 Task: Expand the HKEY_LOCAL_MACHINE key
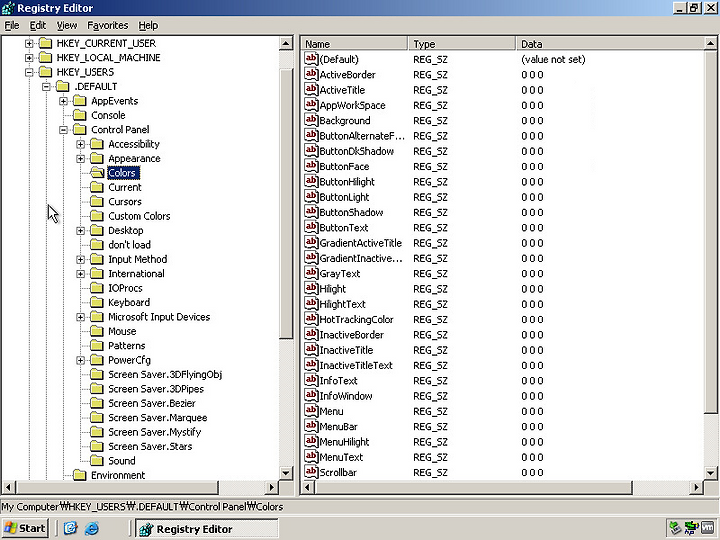pos(29,57)
